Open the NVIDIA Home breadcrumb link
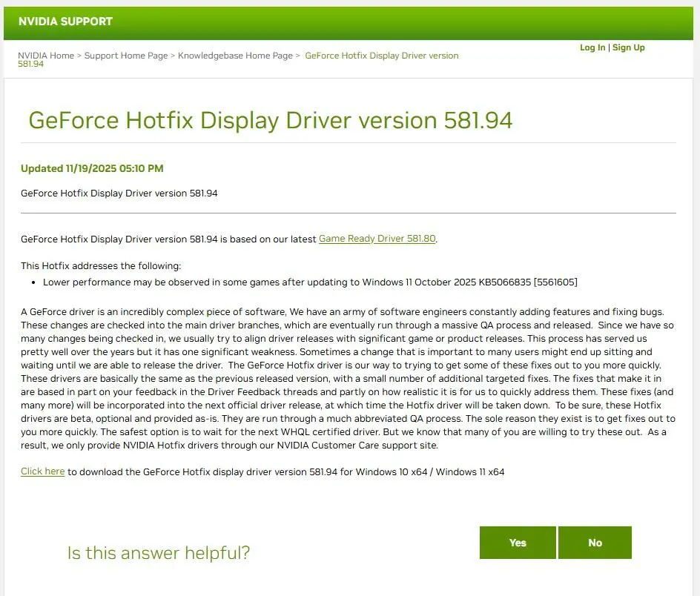This screenshot has width=700, height=596. pyautogui.click(x=46, y=55)
